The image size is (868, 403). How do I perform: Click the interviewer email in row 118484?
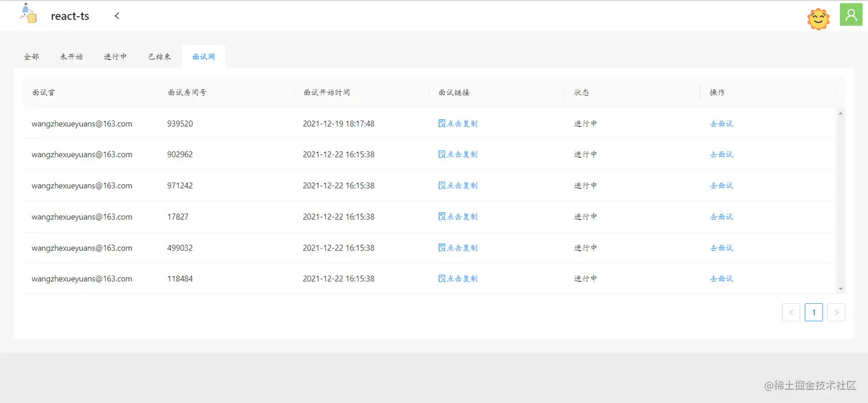click(x=82, y=278)
